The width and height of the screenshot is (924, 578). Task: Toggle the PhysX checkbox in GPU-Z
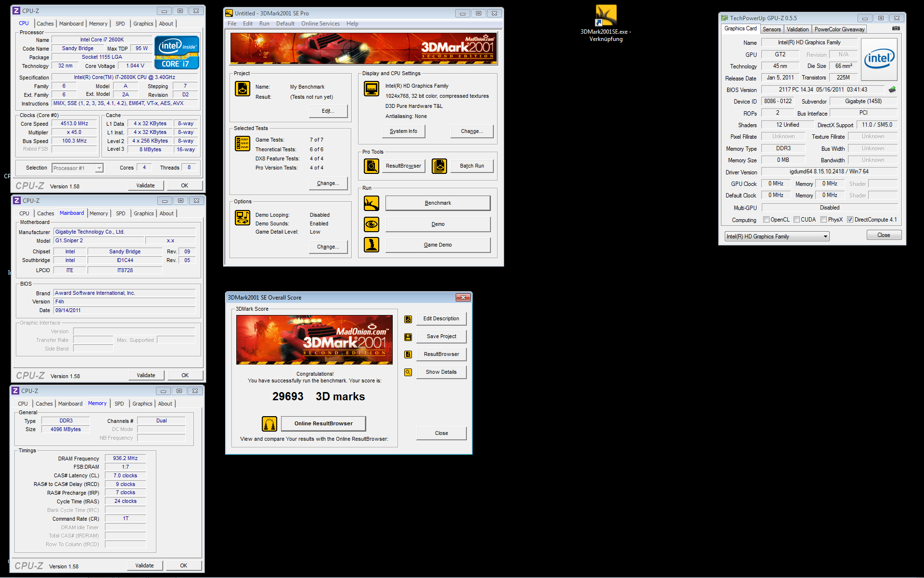[824, 220]
